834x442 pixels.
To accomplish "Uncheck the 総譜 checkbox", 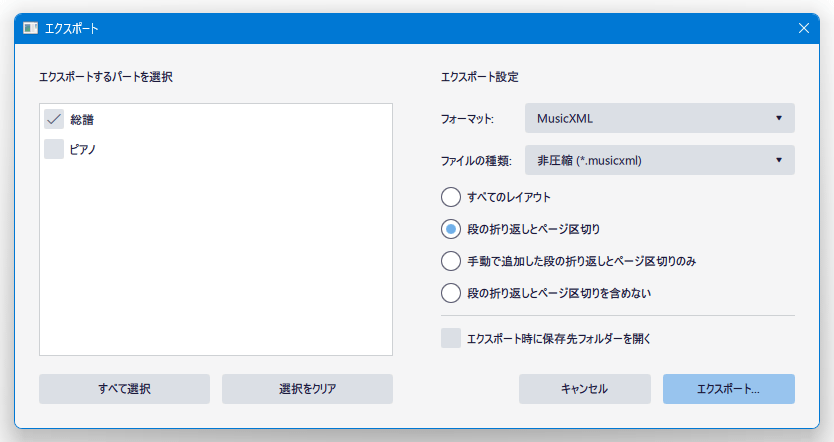I will click(x=54, y=119).
